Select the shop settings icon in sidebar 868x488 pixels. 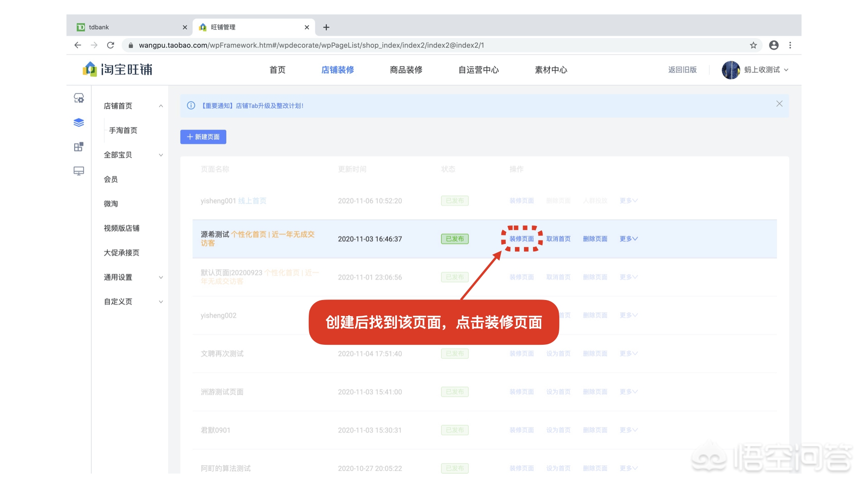(79, 98)
